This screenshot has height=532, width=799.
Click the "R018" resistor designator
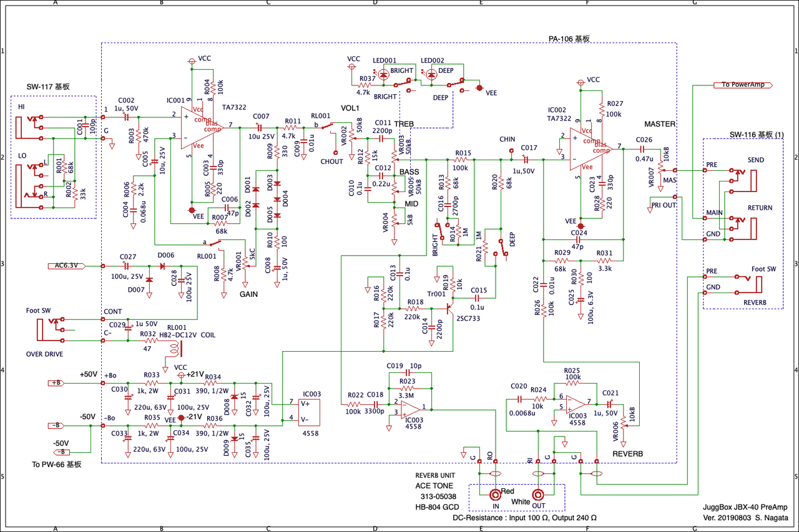(x=415, y=301)
